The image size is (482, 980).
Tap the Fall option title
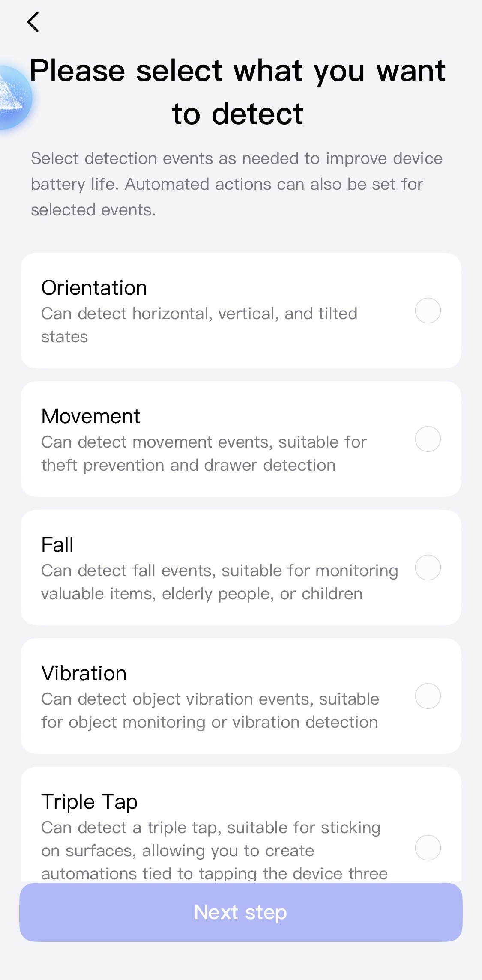tap(57, 544)
